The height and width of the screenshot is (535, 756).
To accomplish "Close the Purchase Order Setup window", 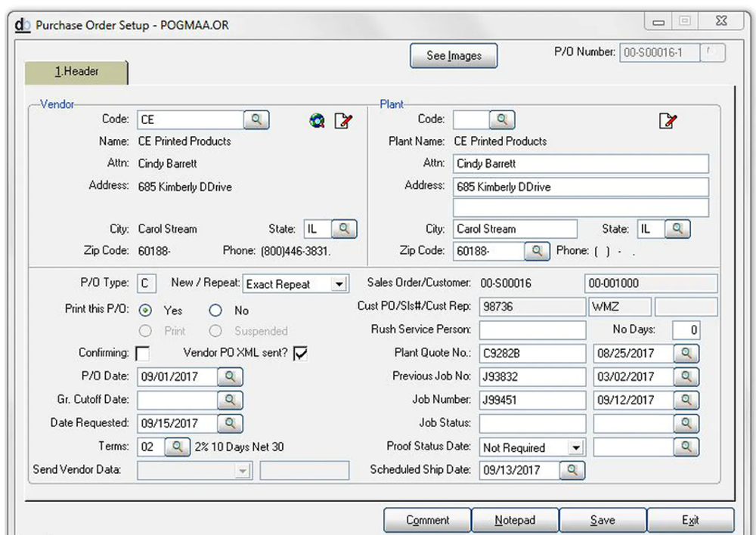I will pos(721,21).
